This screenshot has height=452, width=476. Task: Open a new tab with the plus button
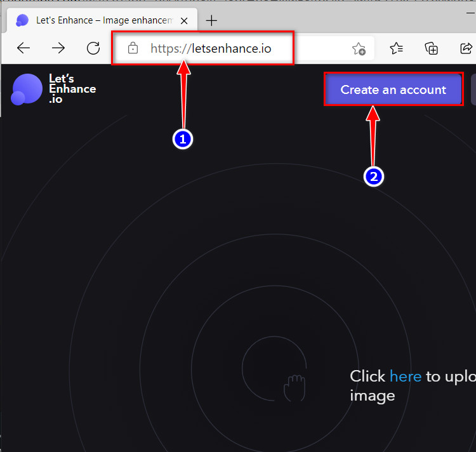coord(211,20)
